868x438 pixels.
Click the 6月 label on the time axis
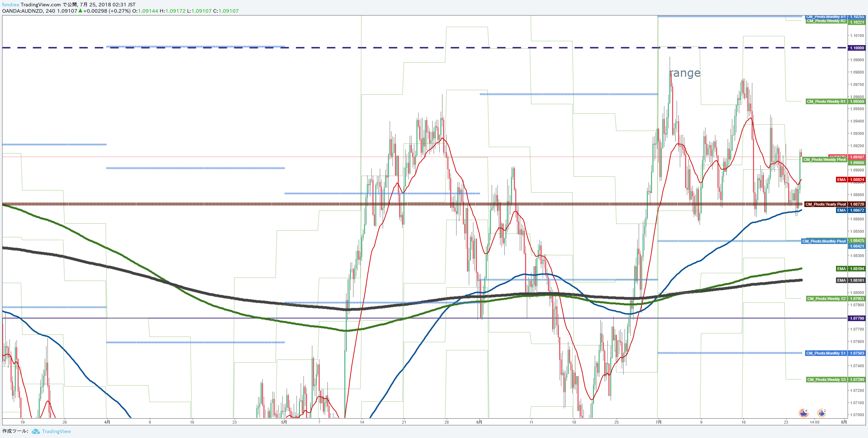(479, 422)
